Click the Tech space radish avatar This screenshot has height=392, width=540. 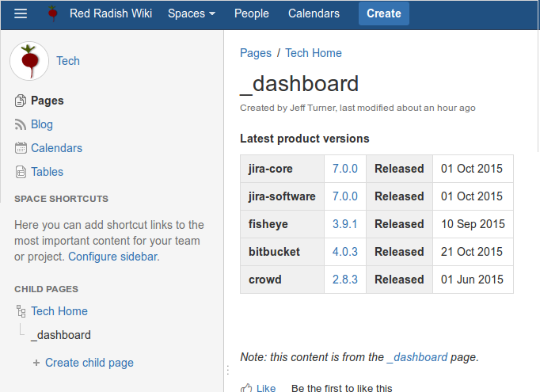29,61
